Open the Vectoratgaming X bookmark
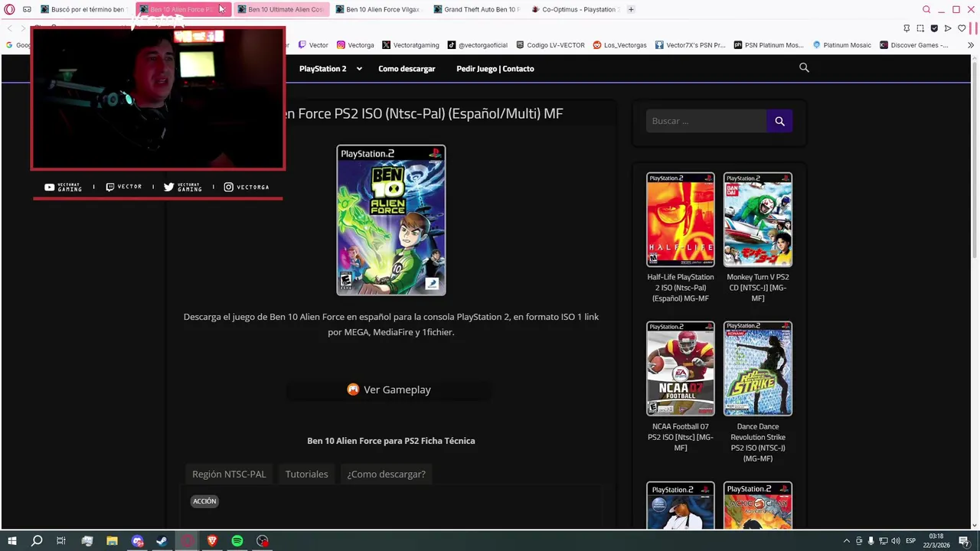The height and width of the screenshot is (551, 980). point(410,45)
